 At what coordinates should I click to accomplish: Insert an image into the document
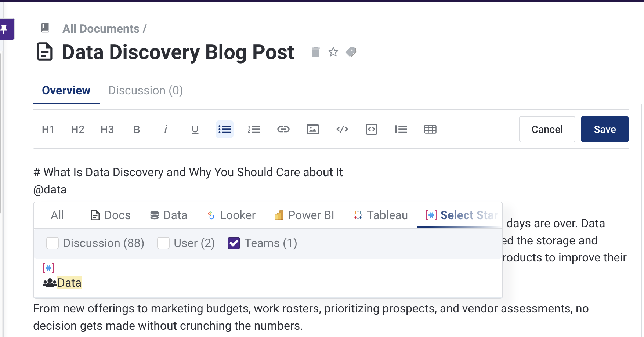pyautogui.click(x=312, y=129)
